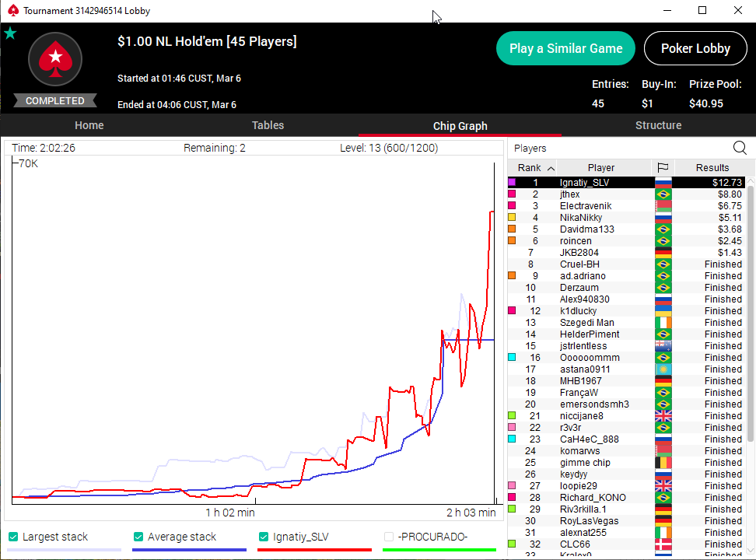Viewport: 756px width, 560px height.
Task: Select player row Richard_KONO
Action: tap(626, 498)
